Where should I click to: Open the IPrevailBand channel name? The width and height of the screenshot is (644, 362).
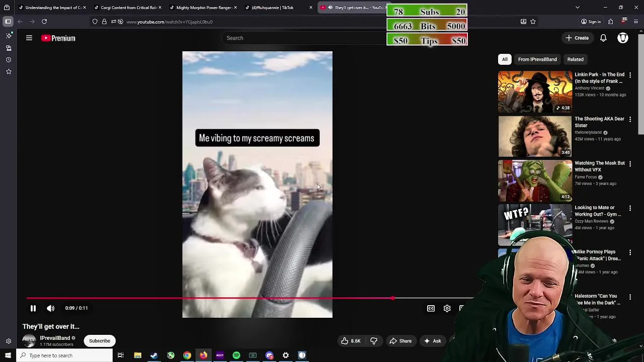[55, 338]
